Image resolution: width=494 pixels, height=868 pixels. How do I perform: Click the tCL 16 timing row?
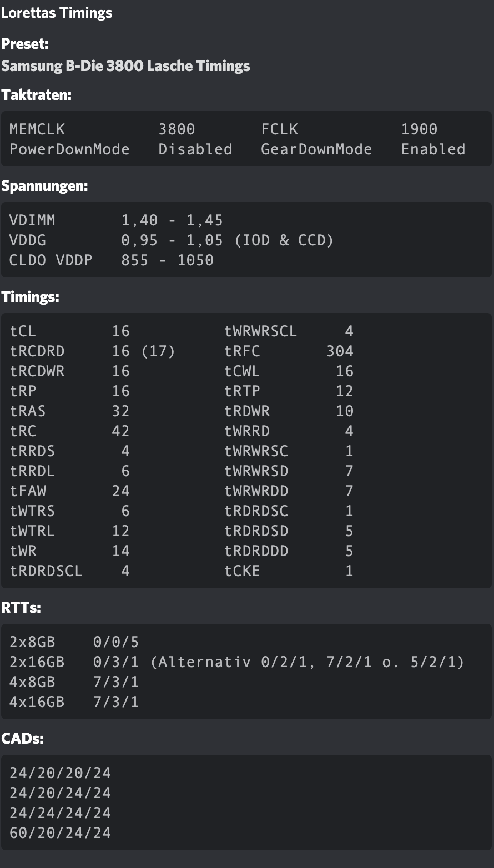pyautogui.click(x=69, y=331)
